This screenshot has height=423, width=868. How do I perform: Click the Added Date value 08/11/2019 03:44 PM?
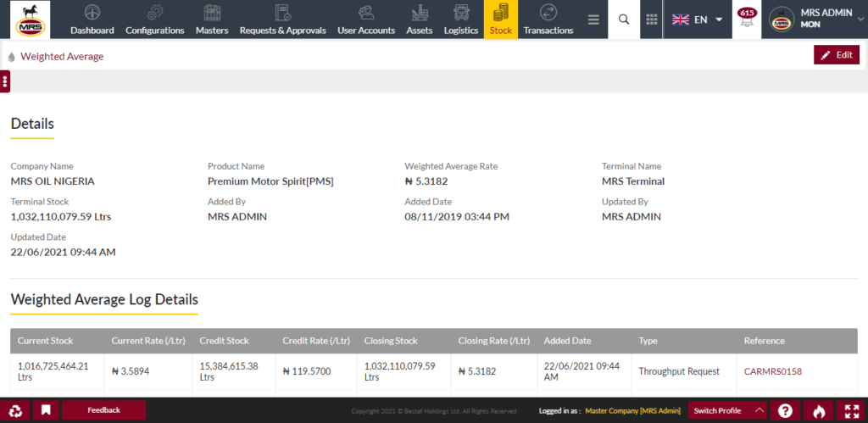pyautogui.click(x=457, y=216)
